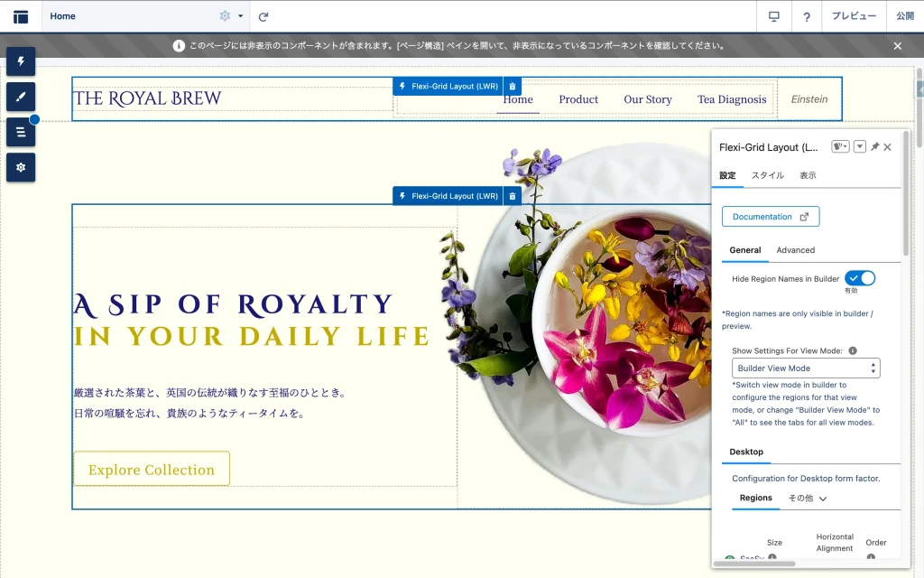Click the refresh page icon
The image size is (924, 578).
[263, 16]
